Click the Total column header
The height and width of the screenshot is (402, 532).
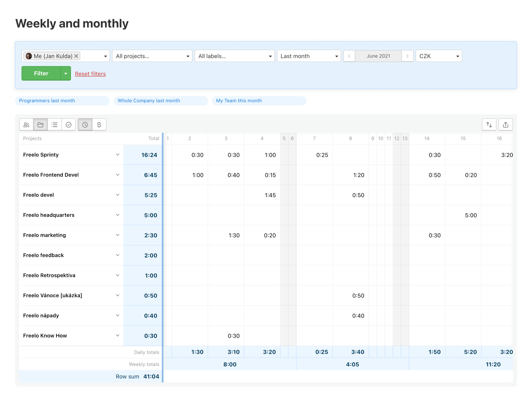pyautogui.click(x=154, y=139)
